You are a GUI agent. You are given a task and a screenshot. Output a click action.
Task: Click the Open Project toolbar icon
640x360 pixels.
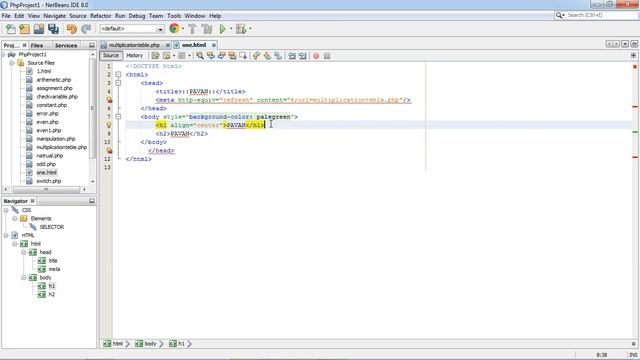click(x=39, y=29)
